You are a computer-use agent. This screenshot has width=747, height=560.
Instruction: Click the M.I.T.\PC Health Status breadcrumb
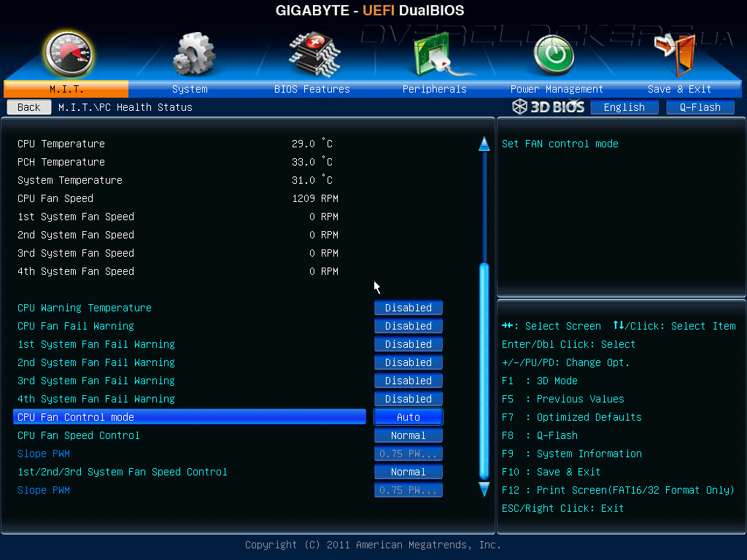[125, 107]
